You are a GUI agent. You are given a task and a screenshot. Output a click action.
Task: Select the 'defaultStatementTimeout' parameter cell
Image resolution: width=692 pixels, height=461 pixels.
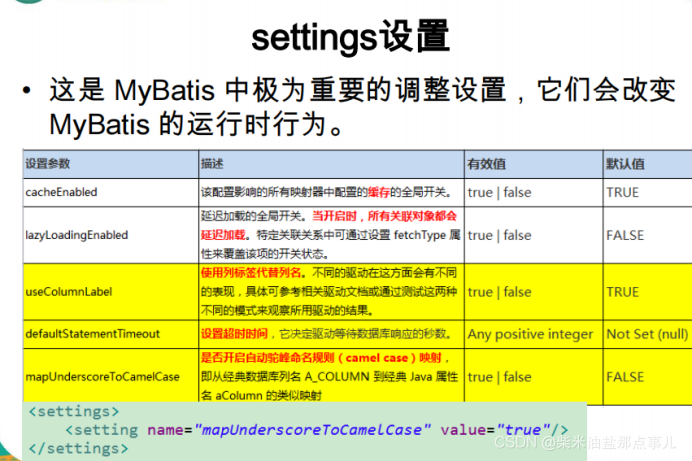[110, 334]
